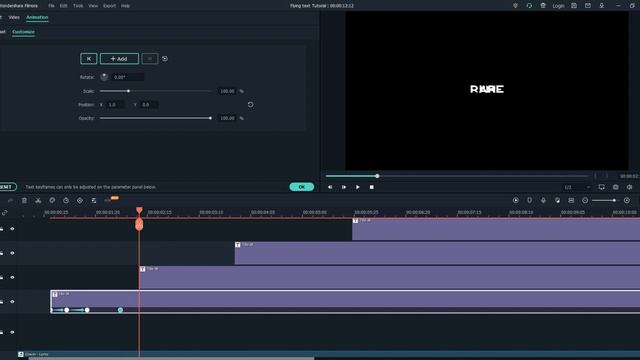Click the Rotate dial knob
Image resolution: width=640 pixels, height=360 pixels.
104,77
